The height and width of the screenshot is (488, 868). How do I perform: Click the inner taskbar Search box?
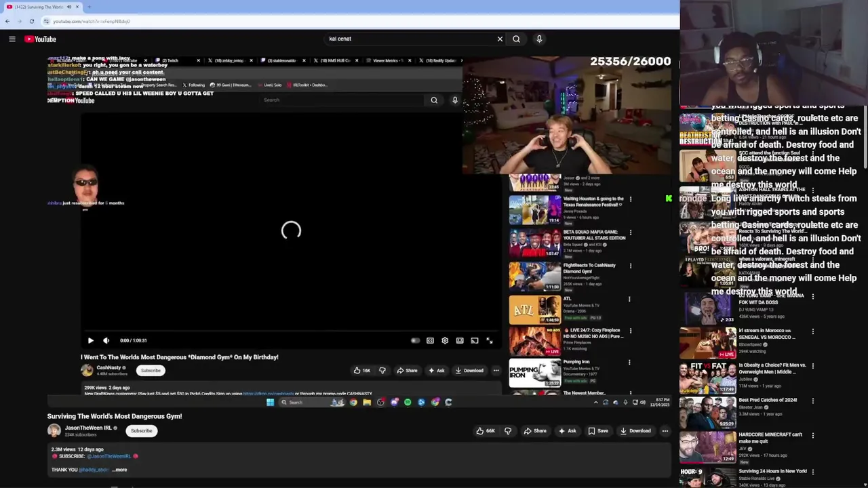click(x=312, y=403)
